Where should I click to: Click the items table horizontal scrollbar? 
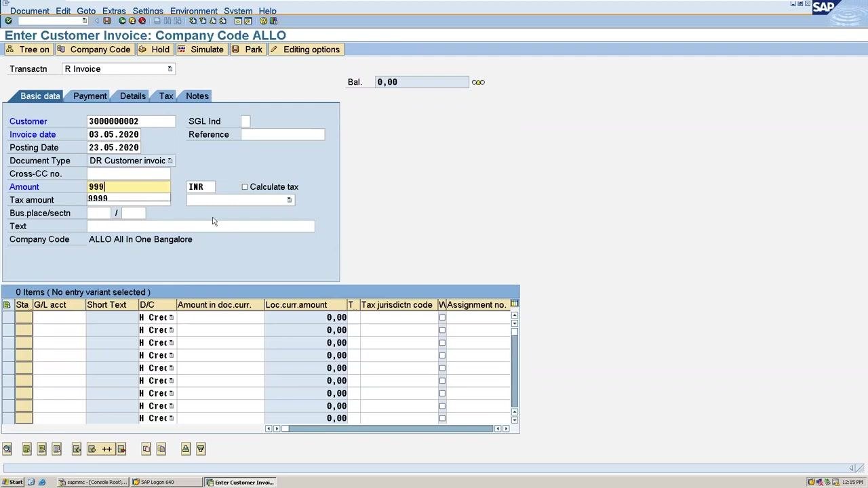point(387,428)
